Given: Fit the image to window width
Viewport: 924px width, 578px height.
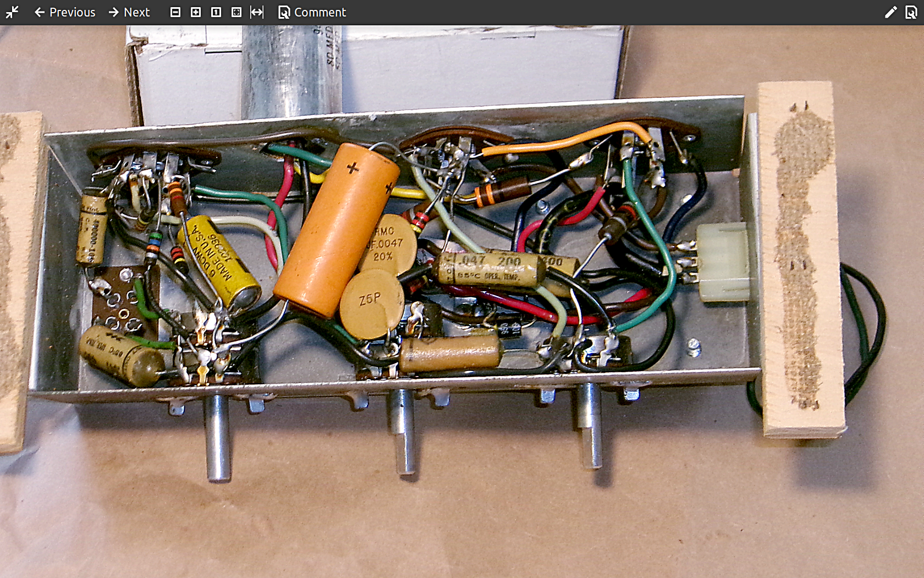Looking at the screenshot, I should [x=257, y=12].
